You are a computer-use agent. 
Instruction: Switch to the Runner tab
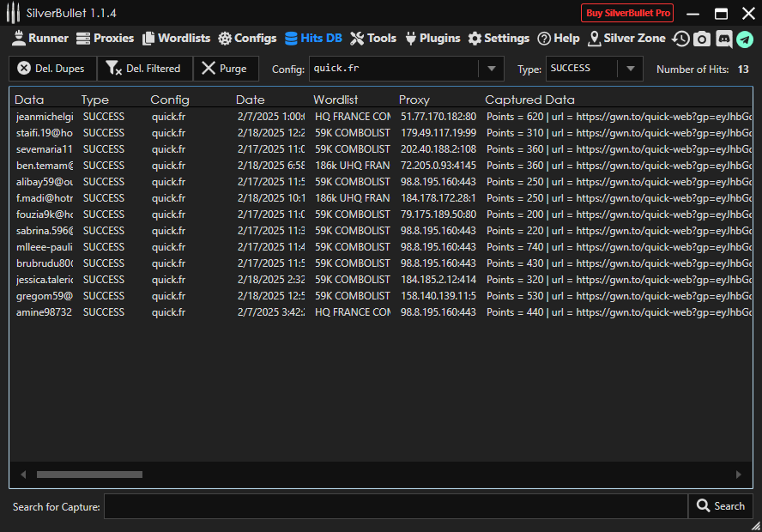[x=39, y=39]
